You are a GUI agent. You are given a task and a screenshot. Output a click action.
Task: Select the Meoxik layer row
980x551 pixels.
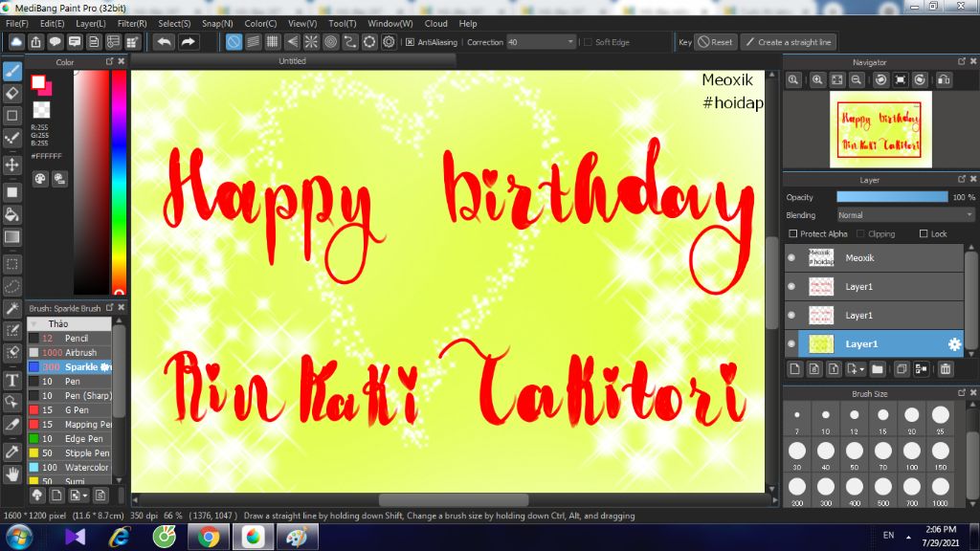click(875, 258)
